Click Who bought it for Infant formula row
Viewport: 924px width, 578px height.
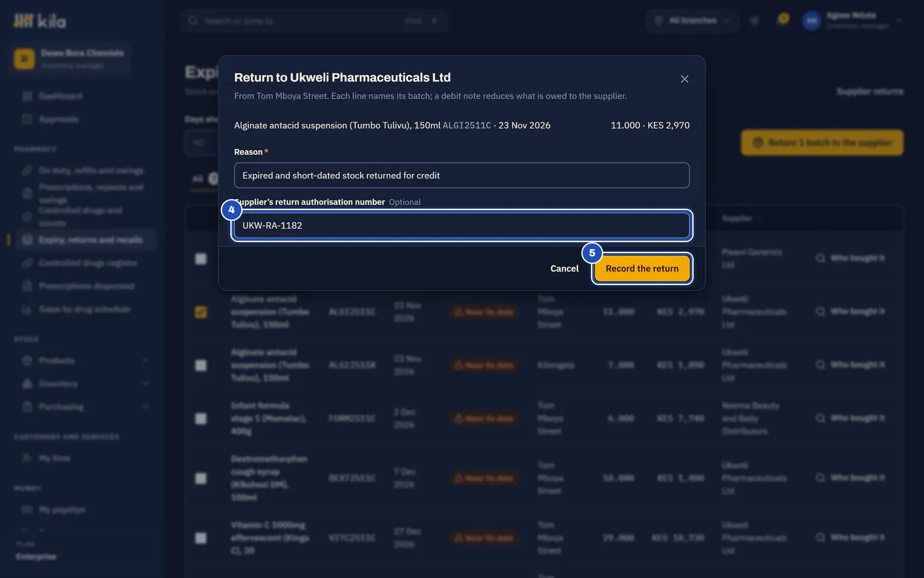click(851, 419)
